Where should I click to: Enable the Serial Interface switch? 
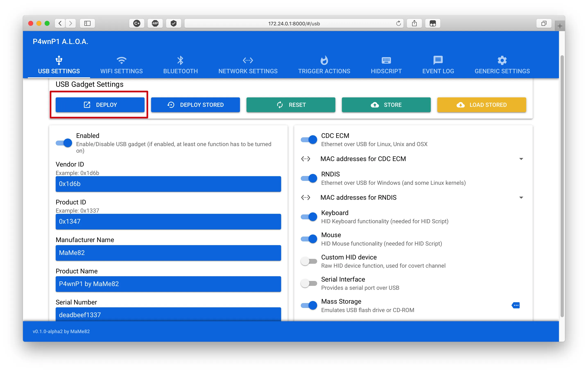pyautogui.click(x=309, y=283)
